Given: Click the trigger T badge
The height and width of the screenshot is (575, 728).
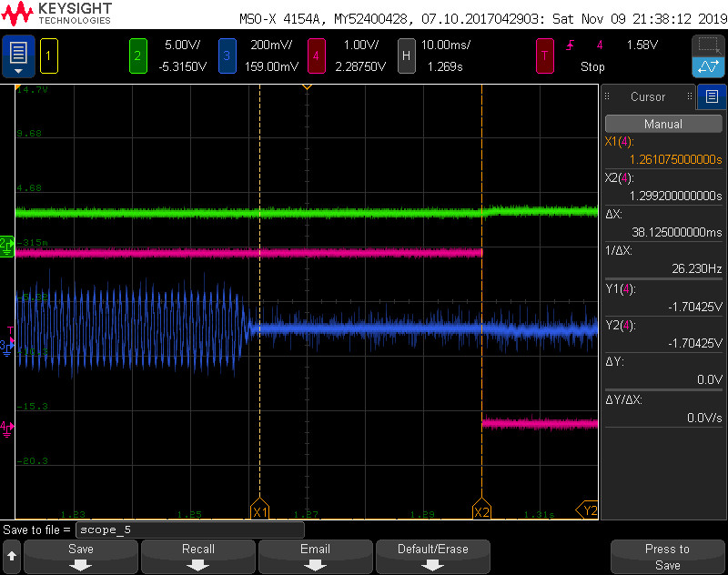Looking at the screenshot, I should [x=544, y=55].
